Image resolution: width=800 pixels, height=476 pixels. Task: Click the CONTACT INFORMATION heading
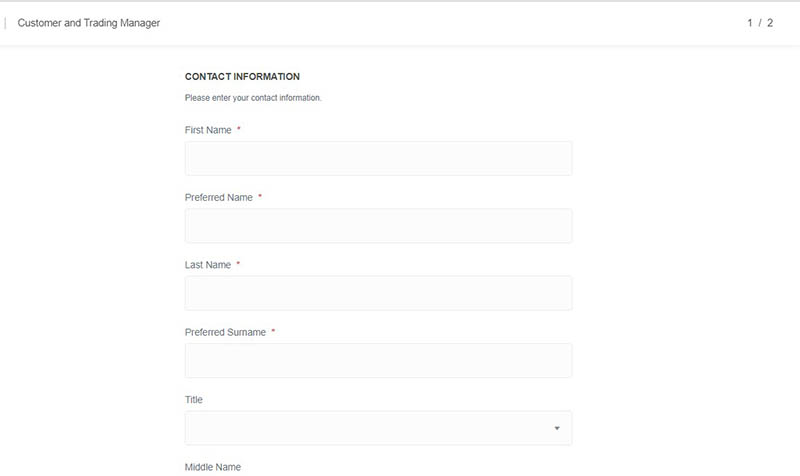pos(242,77)
